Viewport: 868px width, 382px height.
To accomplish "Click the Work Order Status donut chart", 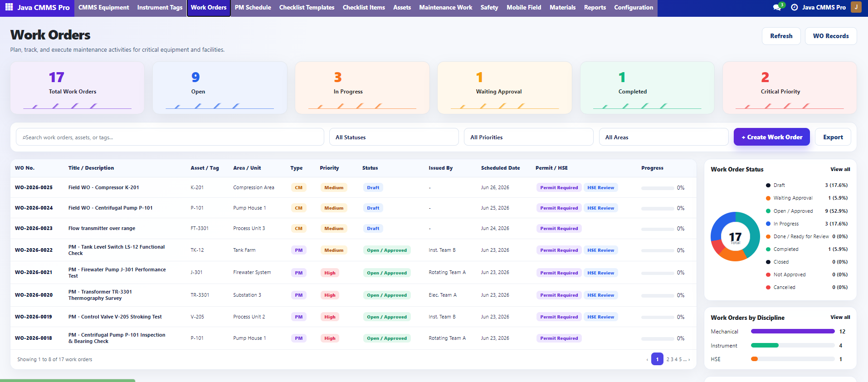I will [735, 236].
